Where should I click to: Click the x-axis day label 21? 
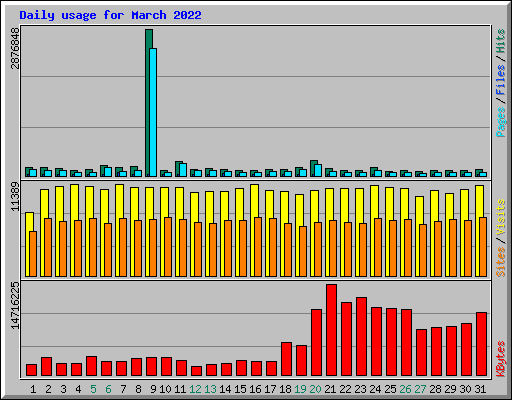pos(330,389)
